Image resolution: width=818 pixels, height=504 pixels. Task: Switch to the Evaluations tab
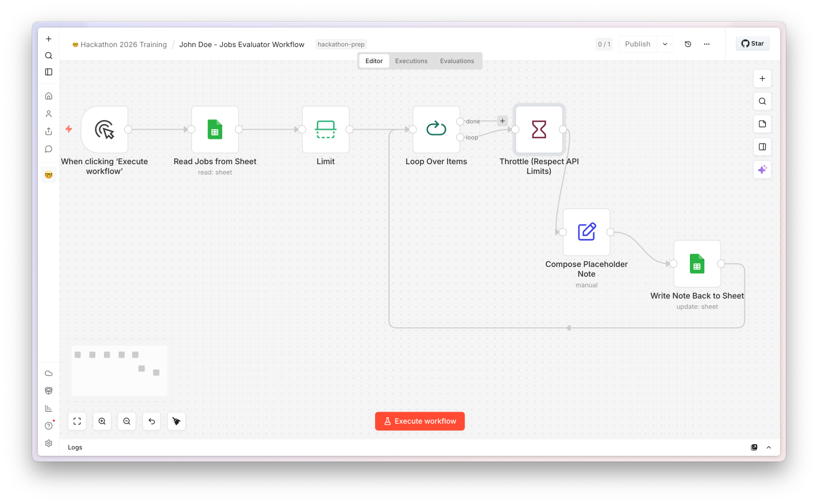[x=457, y=61]
